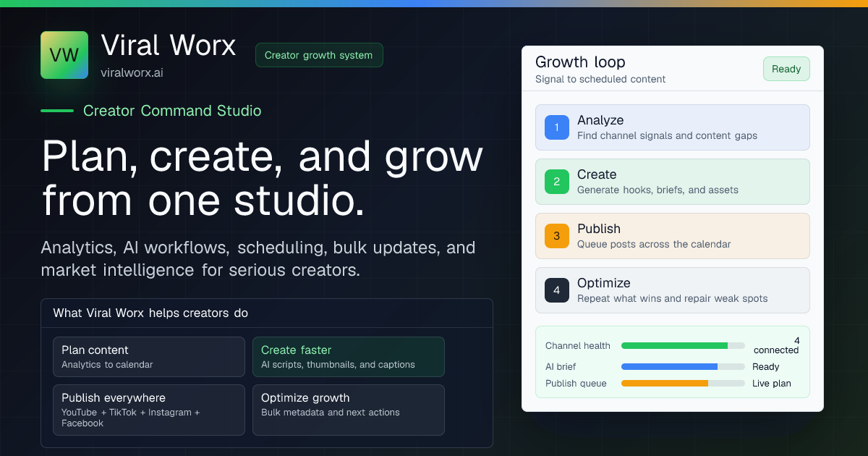Click 'Bulk metadata and next actions' text
Screen dimensions: 868x456
[x=331, y=413]
